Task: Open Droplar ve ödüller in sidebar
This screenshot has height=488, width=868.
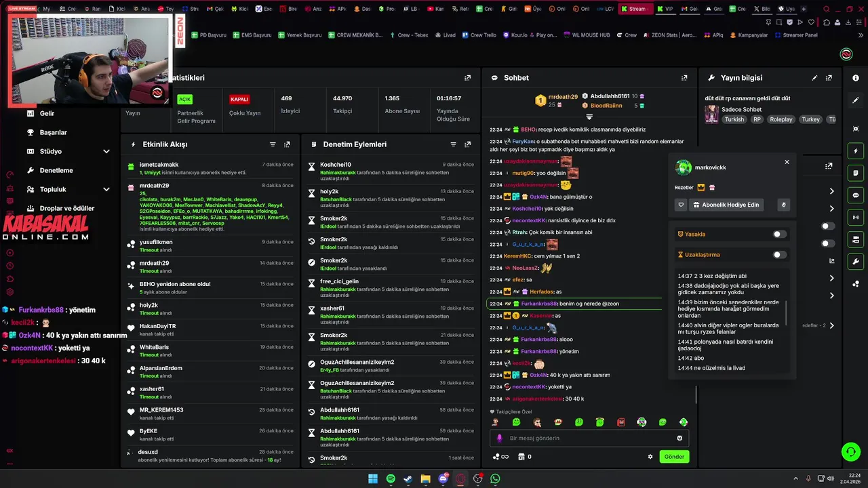Action: [x=66, y=208]
